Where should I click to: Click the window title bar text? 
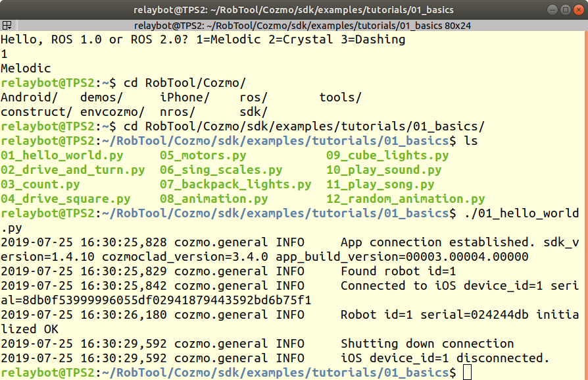[x=293, y=10]
